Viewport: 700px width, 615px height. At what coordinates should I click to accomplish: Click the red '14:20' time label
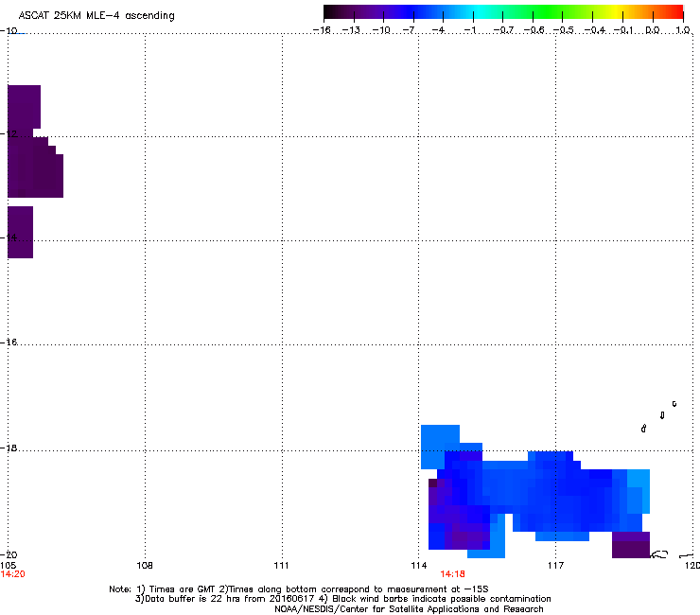point(13,574)
